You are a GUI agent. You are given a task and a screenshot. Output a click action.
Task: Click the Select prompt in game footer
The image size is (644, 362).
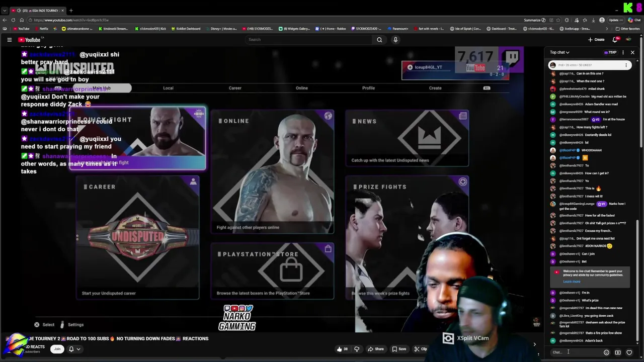(x=44, y=325)
